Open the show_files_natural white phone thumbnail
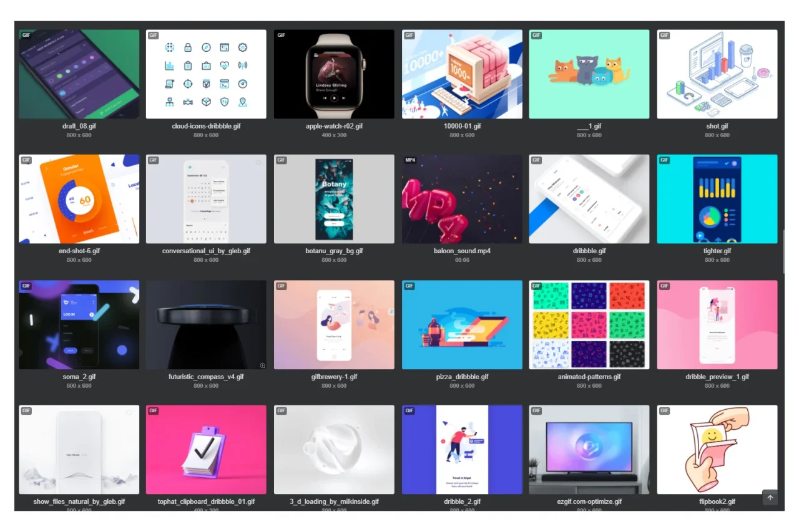Image resolution: width=799 pixels, height=532 pixels. 79,450
